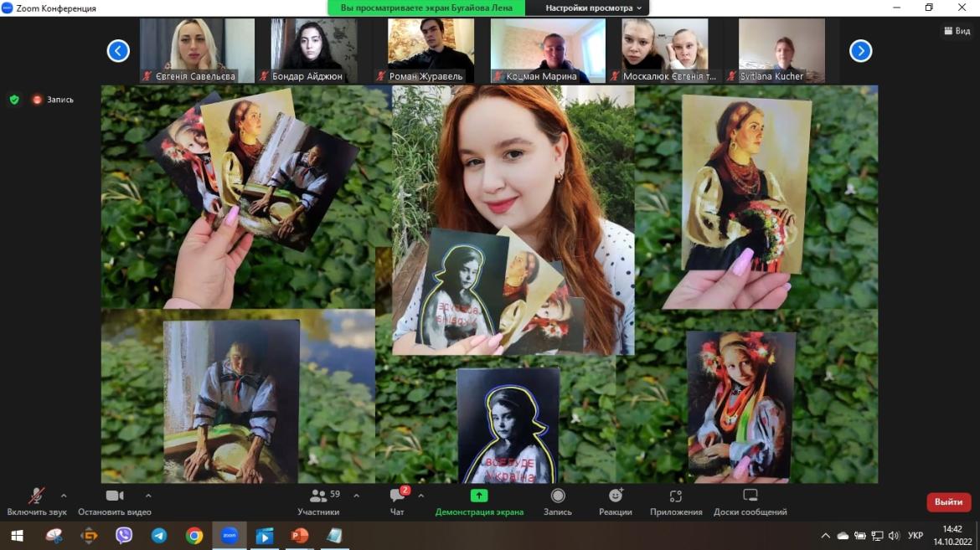Start recording with the Запись toolbar icon
The width and height of the screenshot is (980, 550).
[558, 496]
